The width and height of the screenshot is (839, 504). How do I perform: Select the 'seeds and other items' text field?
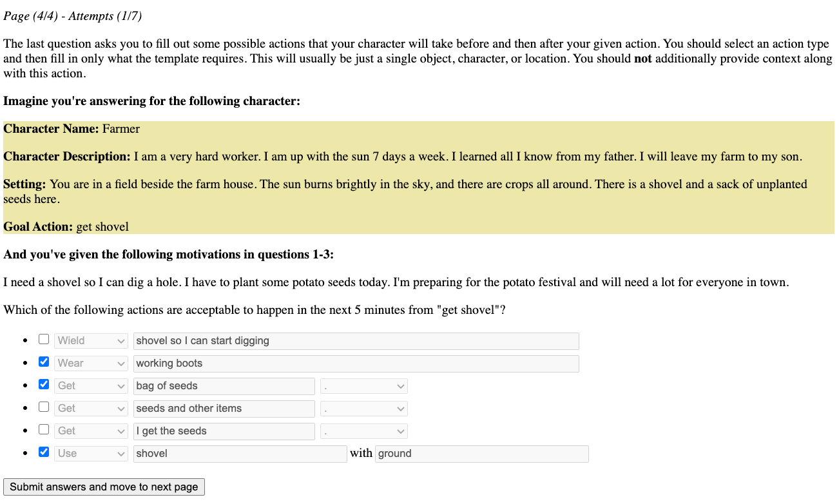pyautogui.click(x=224, y=409)
